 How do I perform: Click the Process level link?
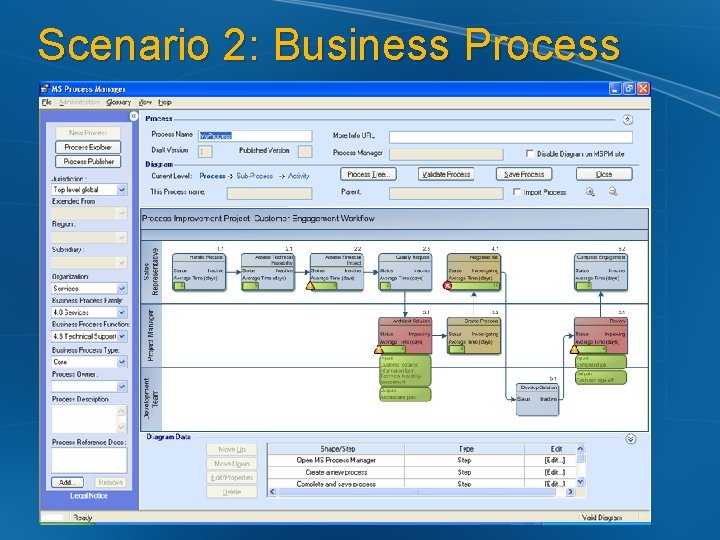coord(212,176)
